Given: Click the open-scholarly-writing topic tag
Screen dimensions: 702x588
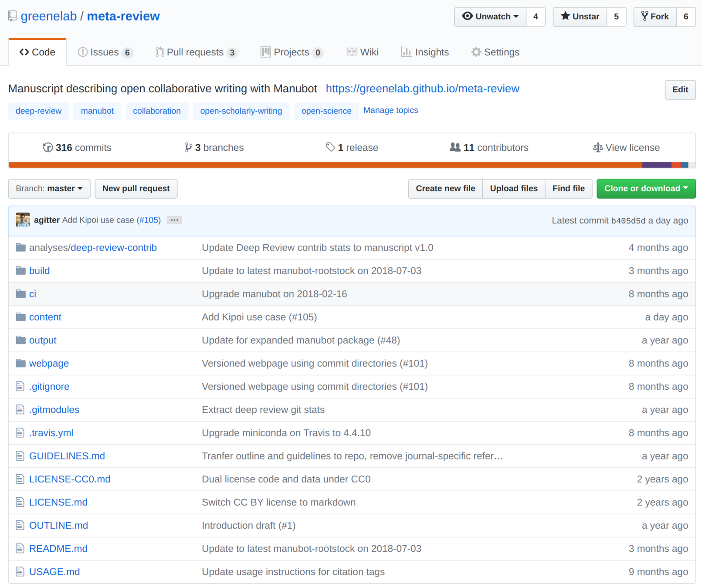Looking at the screenshot, I should [x=241, y=111].
